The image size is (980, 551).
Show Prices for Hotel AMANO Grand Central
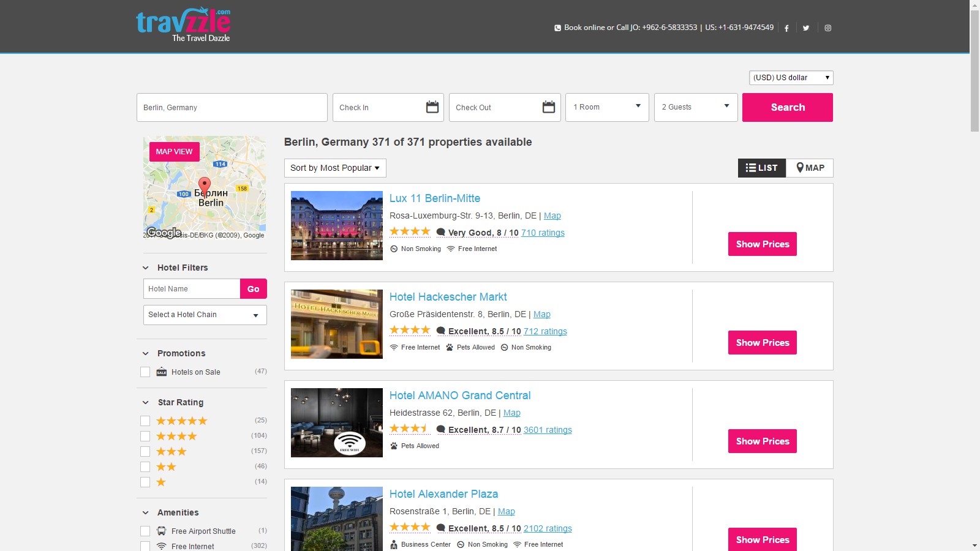click(x=763, y=441)
